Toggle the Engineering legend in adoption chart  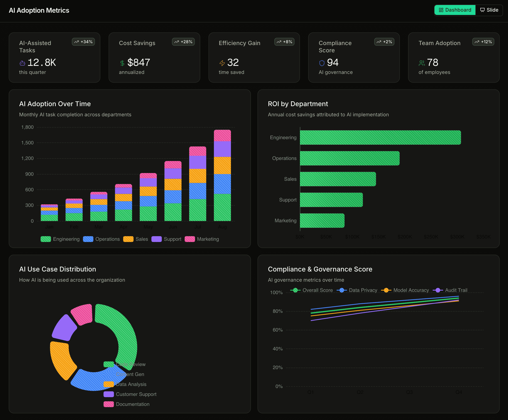point(60,239)
